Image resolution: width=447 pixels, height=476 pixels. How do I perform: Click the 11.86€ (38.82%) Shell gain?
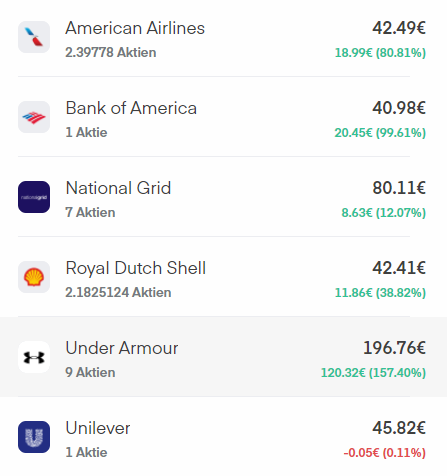pos(380,293)
